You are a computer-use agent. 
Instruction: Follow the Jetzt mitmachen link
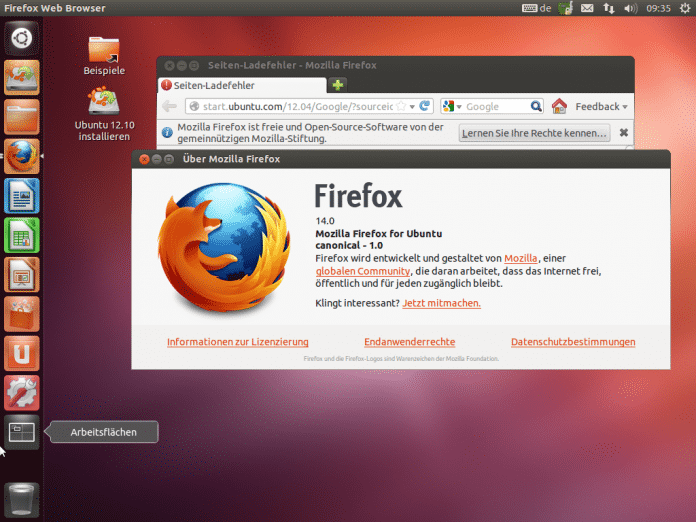pyautogui.click(x=441, y=302)
